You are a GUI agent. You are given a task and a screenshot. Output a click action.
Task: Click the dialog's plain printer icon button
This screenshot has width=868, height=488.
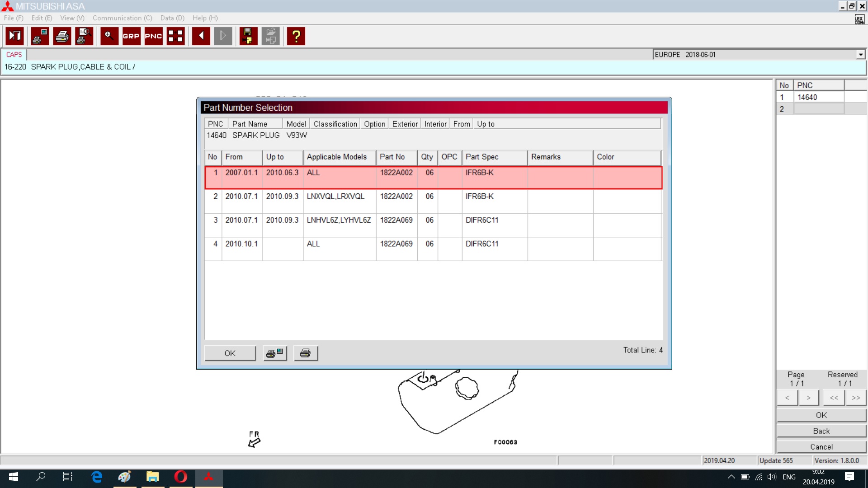[x=306, y=353]
